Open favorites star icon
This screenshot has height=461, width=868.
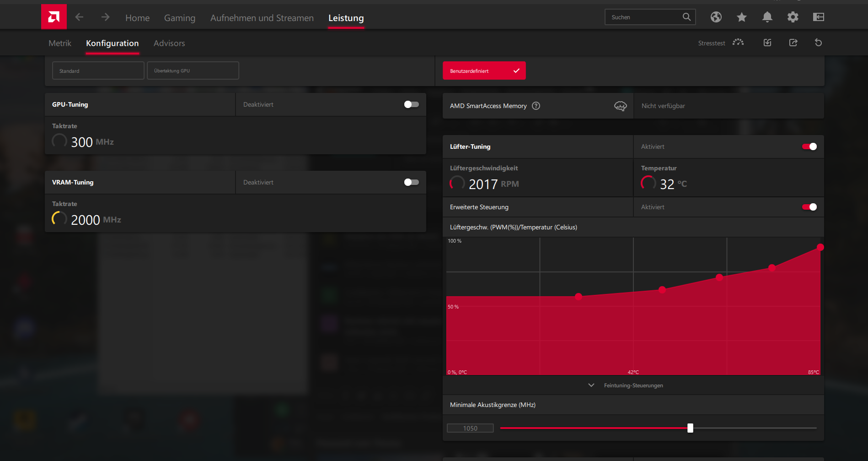[742, 17]
